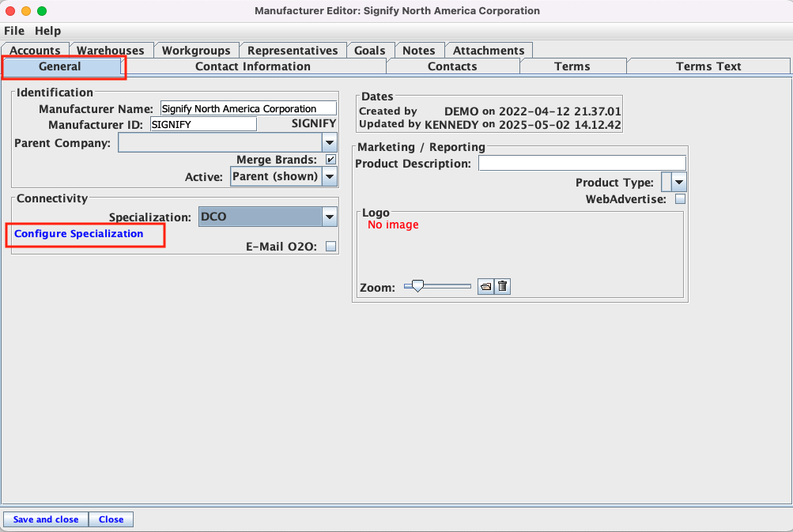
Task: Click the Manufacturer ID field
Action: tap(203, 124)
